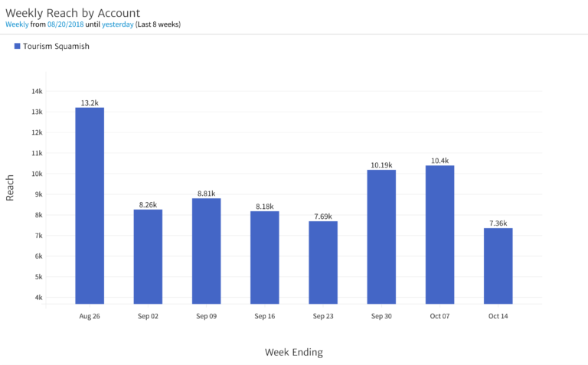Toggle the Tourism Squamish legend label
588x365 pixels.
coord(56,47)
